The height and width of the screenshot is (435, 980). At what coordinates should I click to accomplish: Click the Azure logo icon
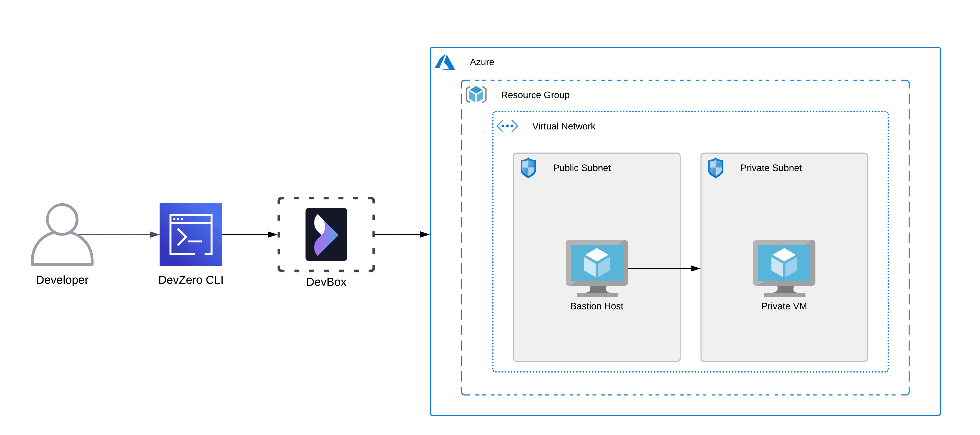tap(445, 62)
